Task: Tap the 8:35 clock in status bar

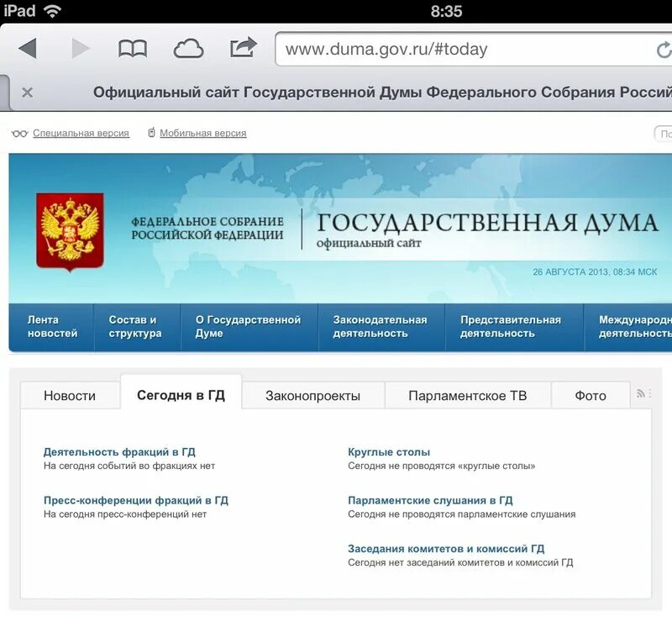Action: tap(446, 11)
